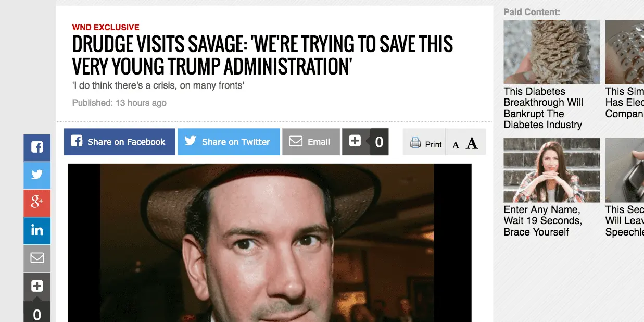The image size is (644, 322).
Task: Share via LinkedIn sidebar icon
Action: 37,230
